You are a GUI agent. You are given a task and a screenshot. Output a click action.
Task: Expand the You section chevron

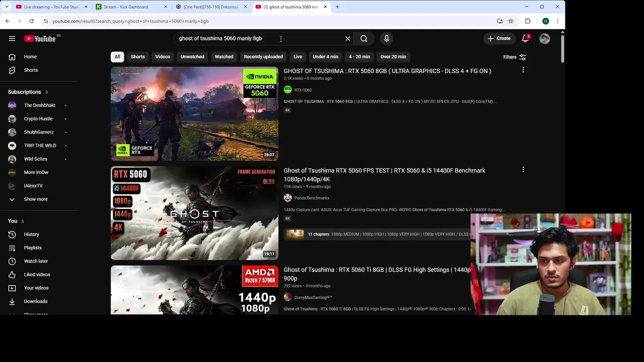[22, 221]
